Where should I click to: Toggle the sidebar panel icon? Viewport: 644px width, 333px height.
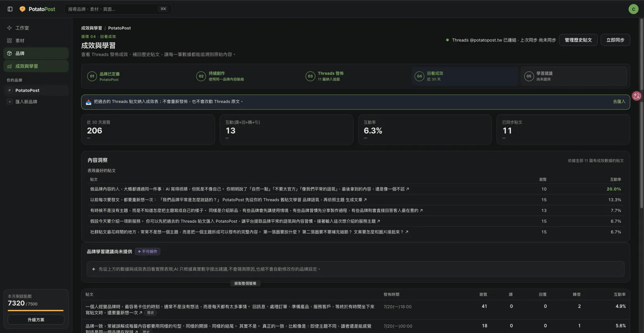[10, 9]
